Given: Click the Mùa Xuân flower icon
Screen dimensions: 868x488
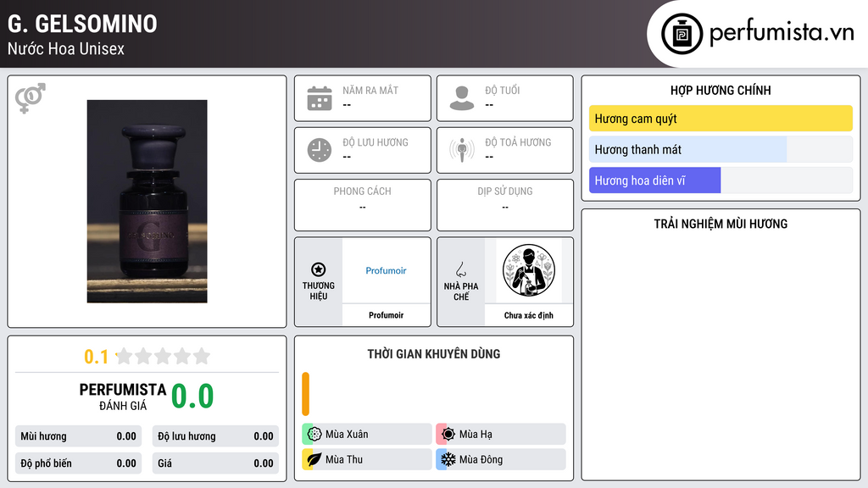Looking at the screenshot, I should (314, 435).
